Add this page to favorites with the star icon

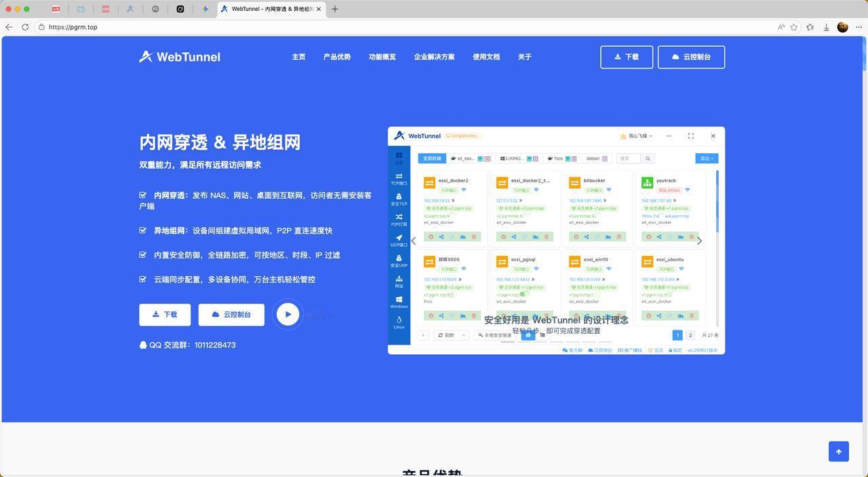[794, 27]
